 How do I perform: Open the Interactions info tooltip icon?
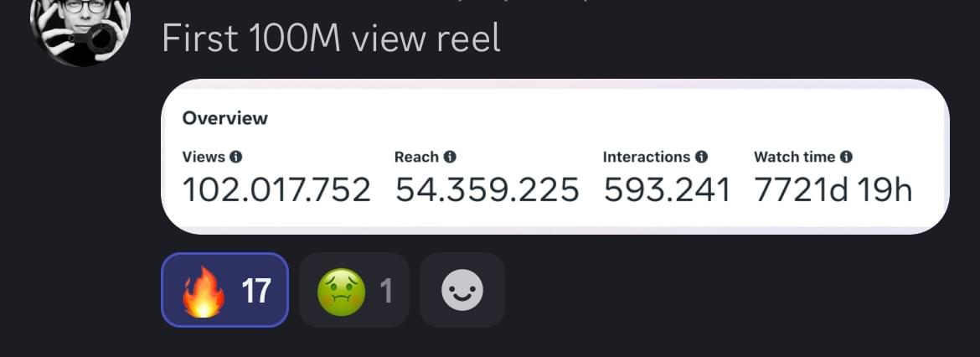pos(702,157)
